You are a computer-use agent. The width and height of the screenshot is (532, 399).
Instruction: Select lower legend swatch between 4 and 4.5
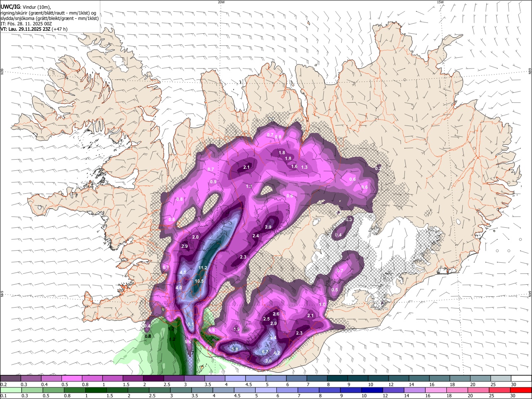pos(224,390)
